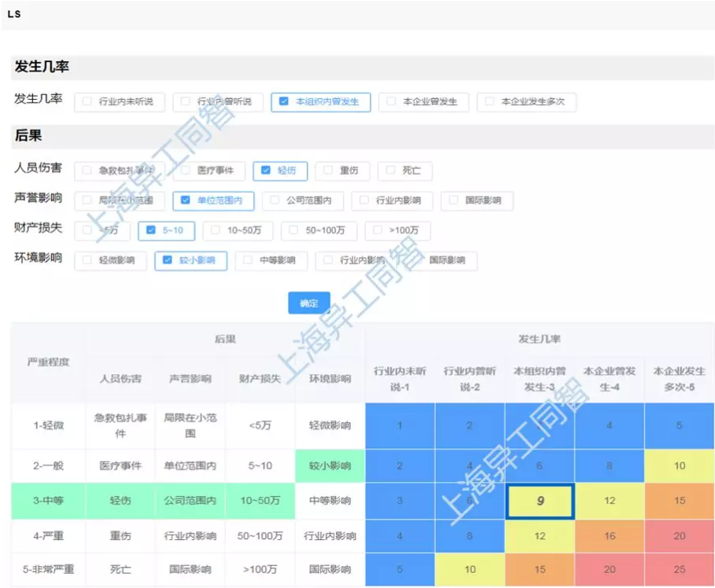Select 重伤 under 人员伤害
Screen dimensions: 715x588
[x=328, y=171]
